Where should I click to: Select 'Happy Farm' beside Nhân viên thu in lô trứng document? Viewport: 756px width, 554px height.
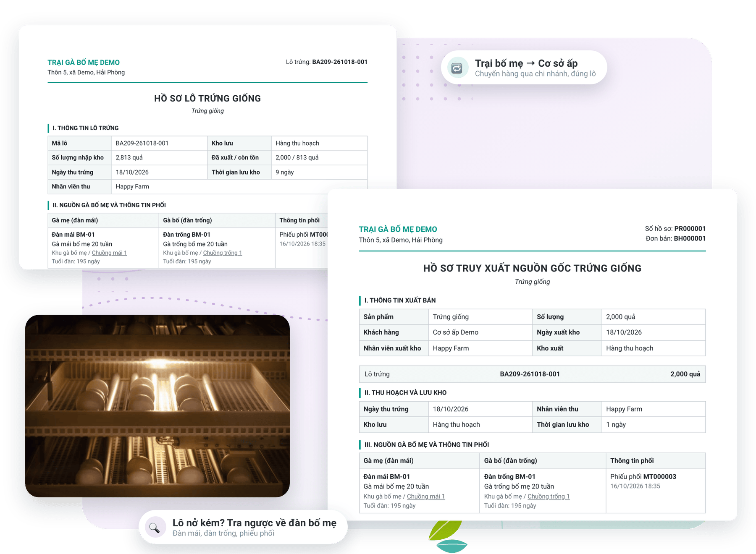pos(132,186)
